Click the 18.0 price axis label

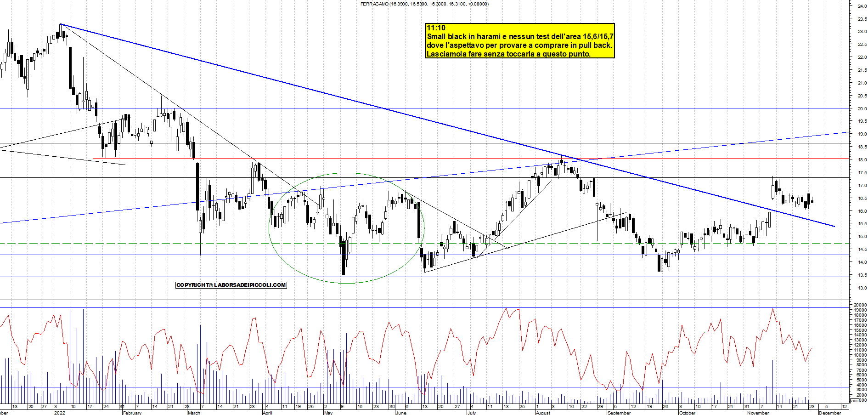pos(862,160)
